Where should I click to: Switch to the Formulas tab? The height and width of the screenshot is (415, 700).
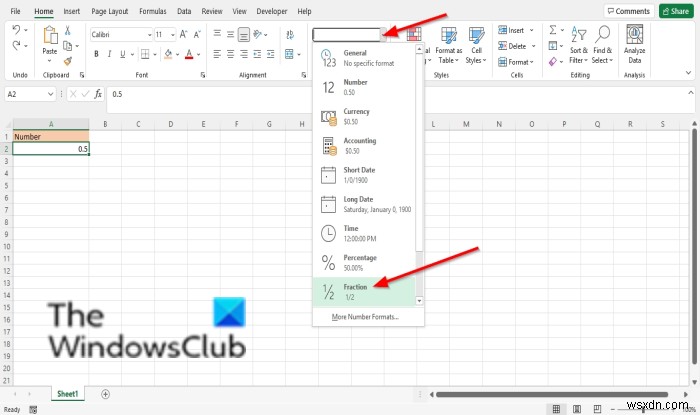pyautogui.click(x=153, y=11)
